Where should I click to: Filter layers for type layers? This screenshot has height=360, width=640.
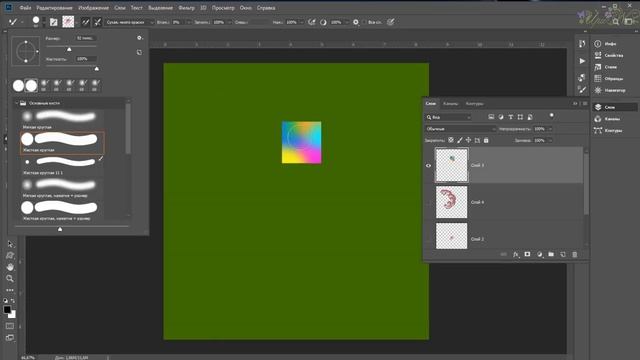(x=511, y=117)
